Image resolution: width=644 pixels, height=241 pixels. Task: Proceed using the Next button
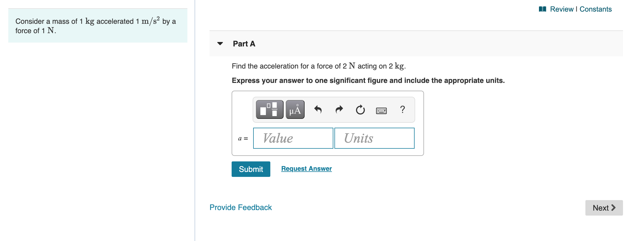[x=604, y=207]
